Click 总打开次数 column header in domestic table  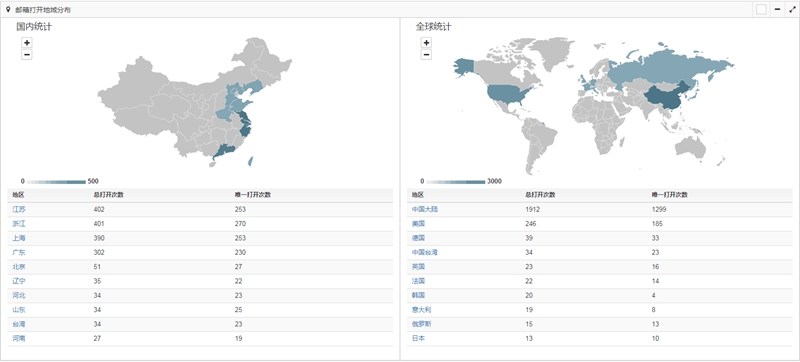click(109, 195)
